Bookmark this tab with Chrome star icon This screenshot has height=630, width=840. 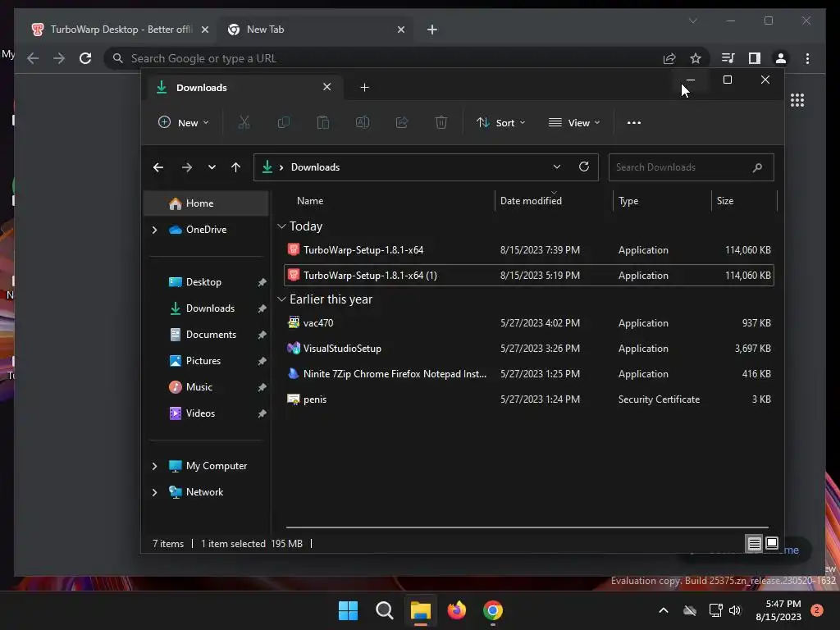[696, 58]
